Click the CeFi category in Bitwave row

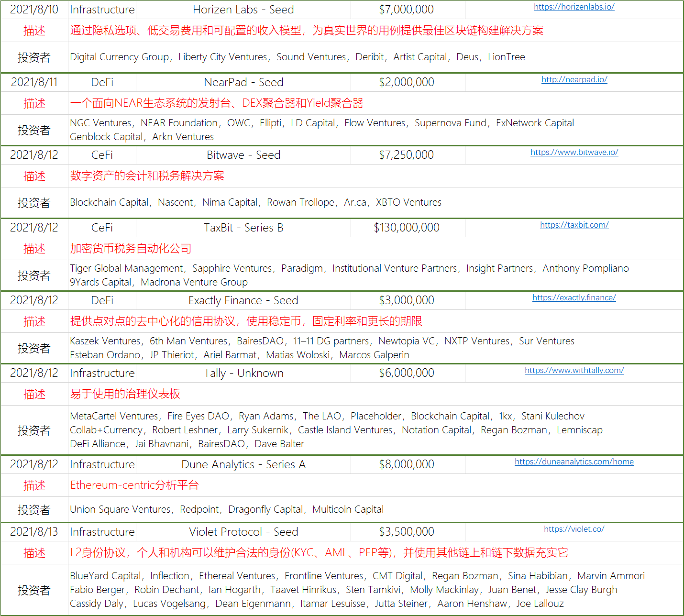102,155
